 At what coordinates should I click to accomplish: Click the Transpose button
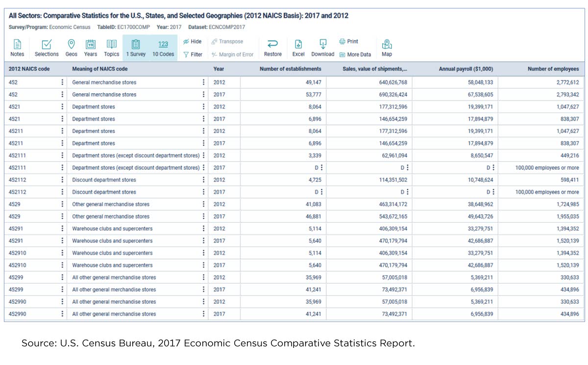(227, 42)
